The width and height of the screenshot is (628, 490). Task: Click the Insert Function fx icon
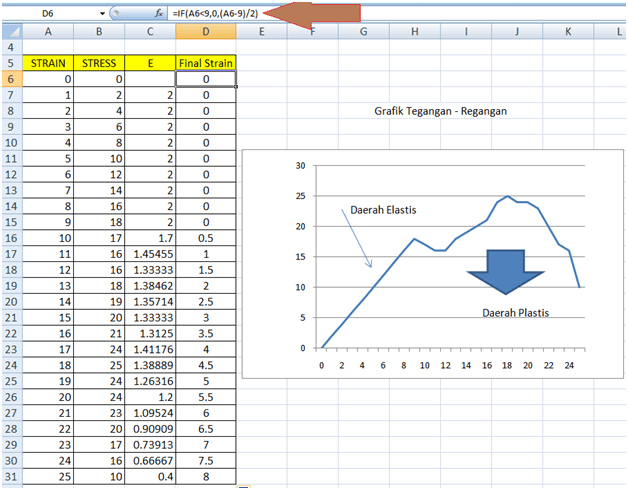[x=155, y=14]
